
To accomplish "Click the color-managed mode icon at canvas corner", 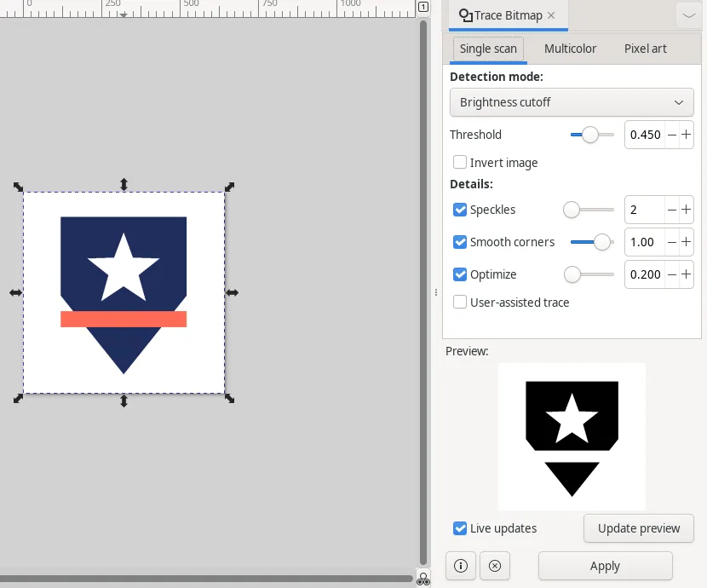I will coord(423,579).
